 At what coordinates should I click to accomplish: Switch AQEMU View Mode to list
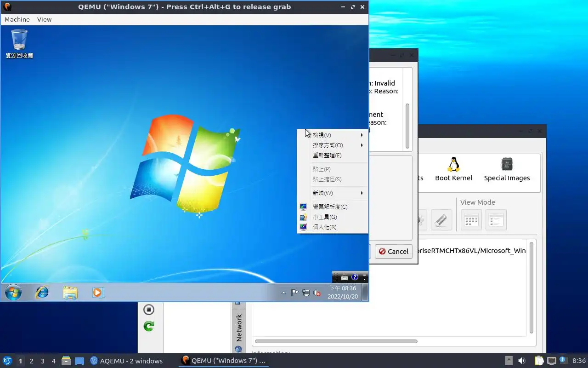[x=496, y=220]
